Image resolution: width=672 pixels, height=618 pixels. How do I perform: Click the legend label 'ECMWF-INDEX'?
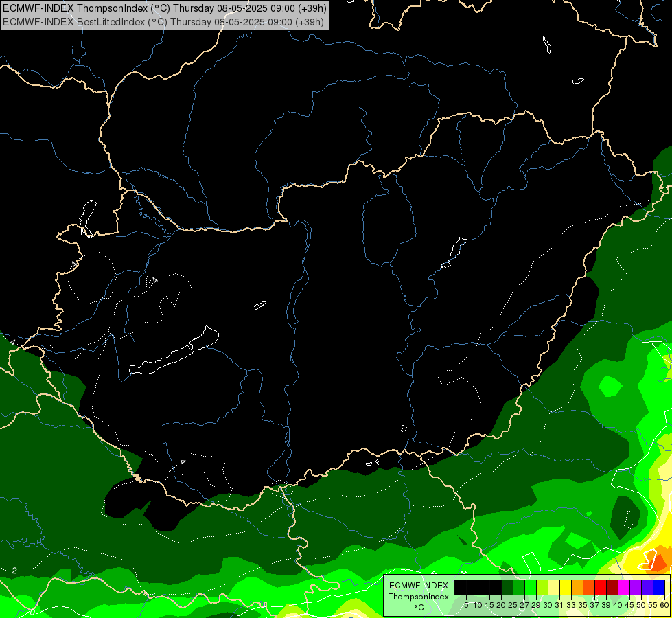pos(419,586)
